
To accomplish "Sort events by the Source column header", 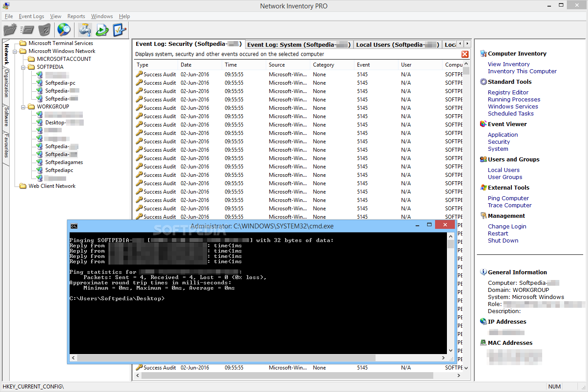I will (288, 65).
